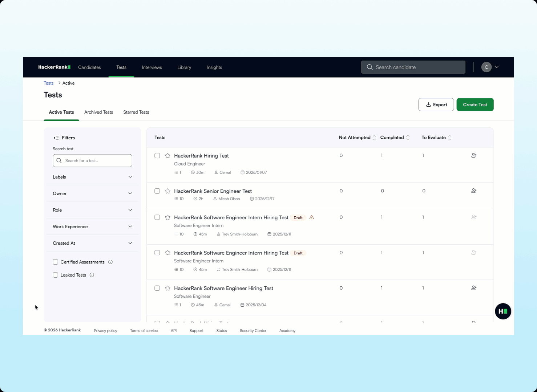Select checkbox for draft Intern test with warning
Viewport: 537px width, 392px height.
click(157, 217)
